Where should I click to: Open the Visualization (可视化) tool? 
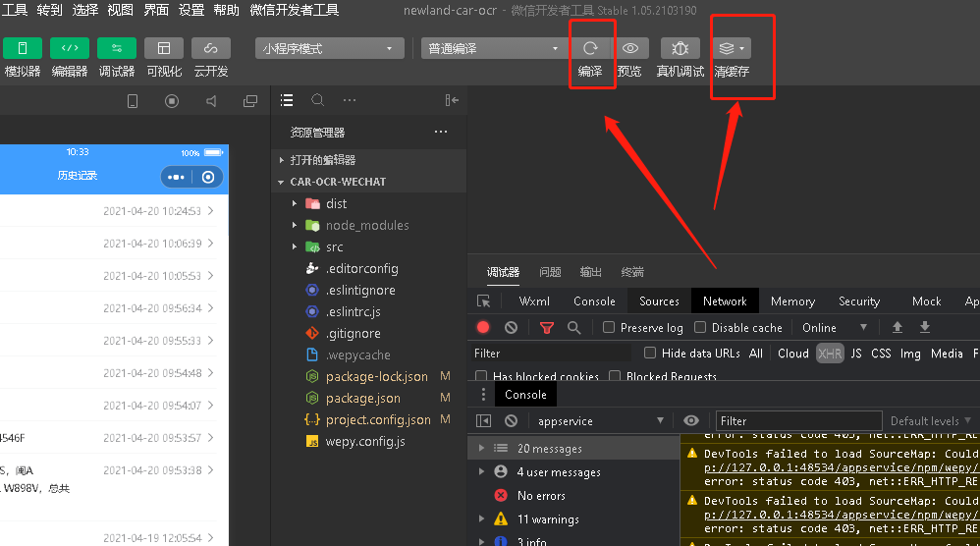coord(164,48)
